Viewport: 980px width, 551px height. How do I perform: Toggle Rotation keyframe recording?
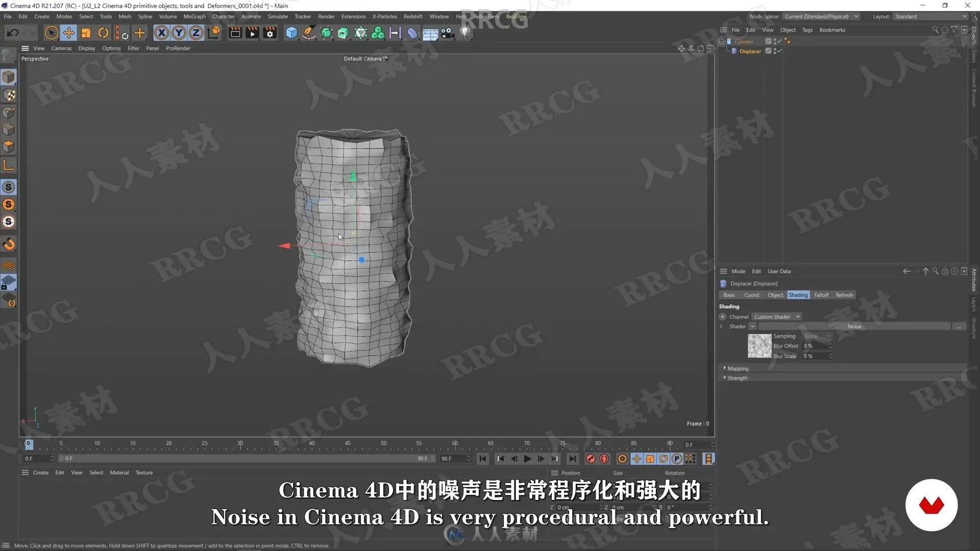coord(664,459)
